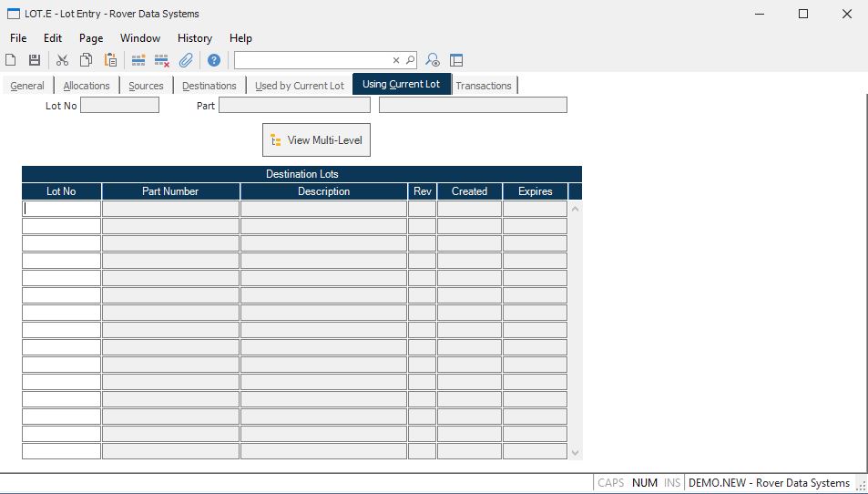Screen dimensions: 868x494
Task: Click the magnifier icon in search box
Action: 410,60
